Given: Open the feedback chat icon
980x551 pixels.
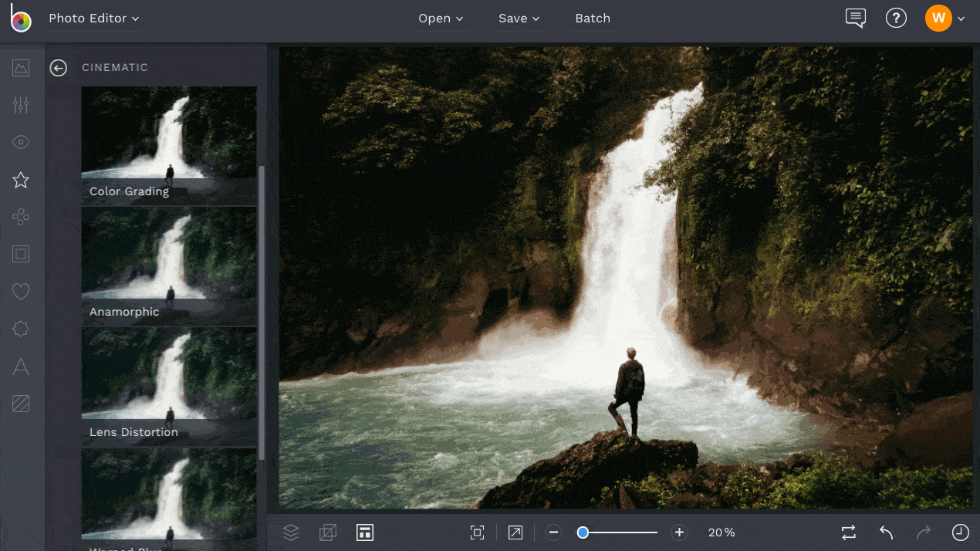Looking at the screenshot, I should coord(856,19).
